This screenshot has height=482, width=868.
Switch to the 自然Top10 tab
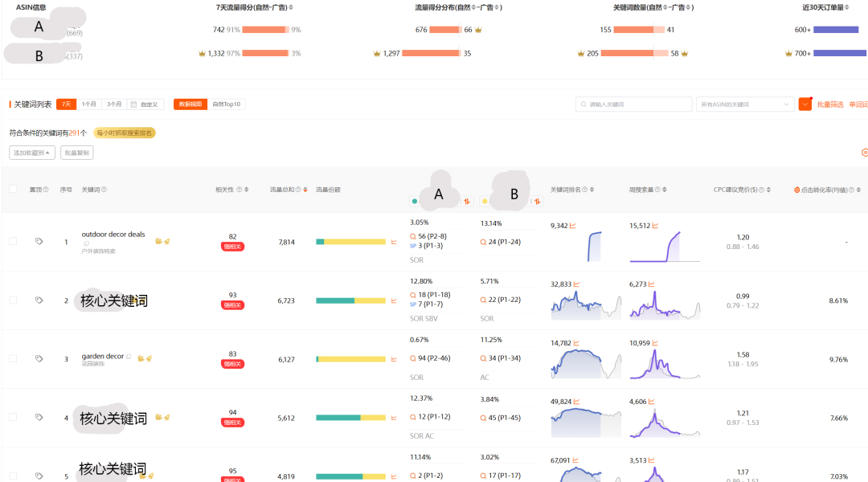tap(226, 104)
